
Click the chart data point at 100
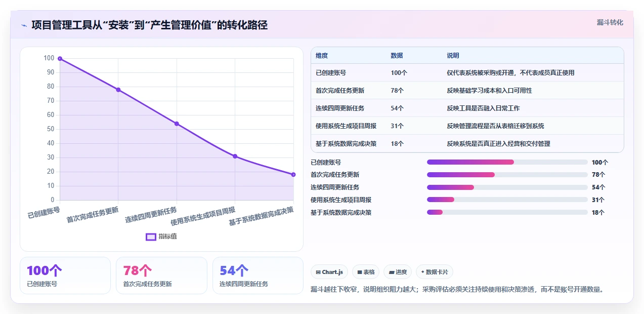coord(60,59)
